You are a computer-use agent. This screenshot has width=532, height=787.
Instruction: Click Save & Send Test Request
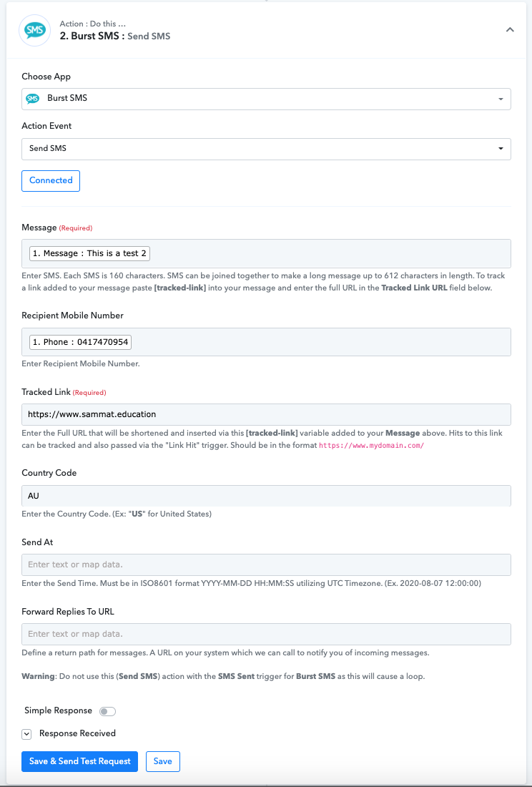click(x=79, y=761)
